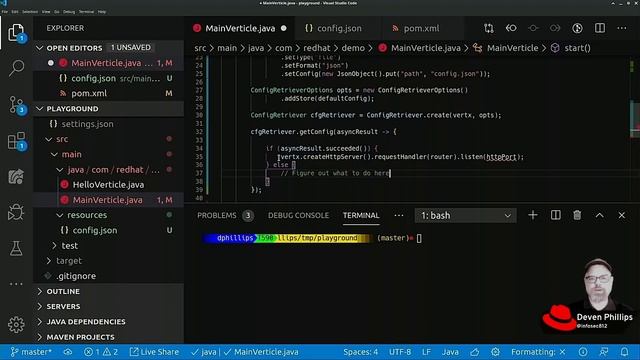Click java project status item in status bar

tap(204, 352)
